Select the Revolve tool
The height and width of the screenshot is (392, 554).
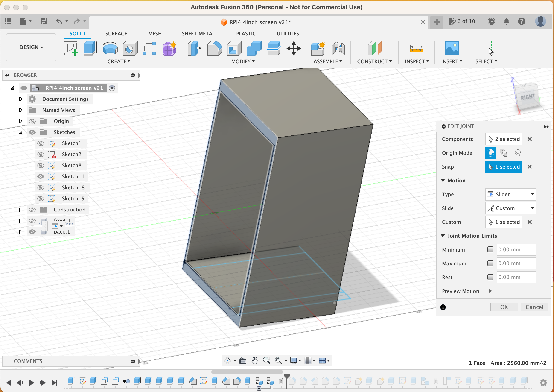click(110, 48)
